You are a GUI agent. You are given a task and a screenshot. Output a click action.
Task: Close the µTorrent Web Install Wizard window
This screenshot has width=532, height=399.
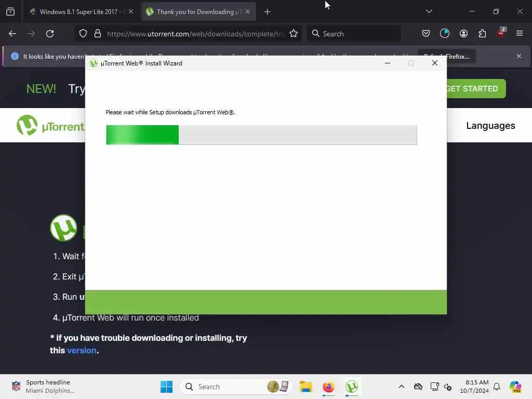pos(435,63)
